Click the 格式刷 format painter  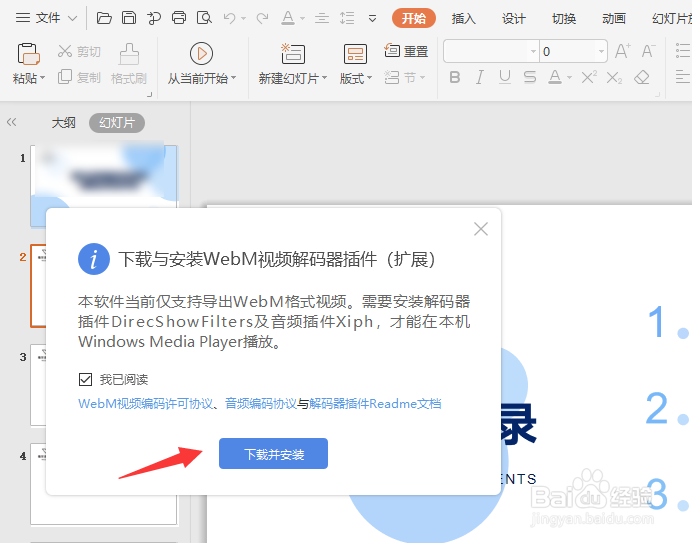(128, 64)
